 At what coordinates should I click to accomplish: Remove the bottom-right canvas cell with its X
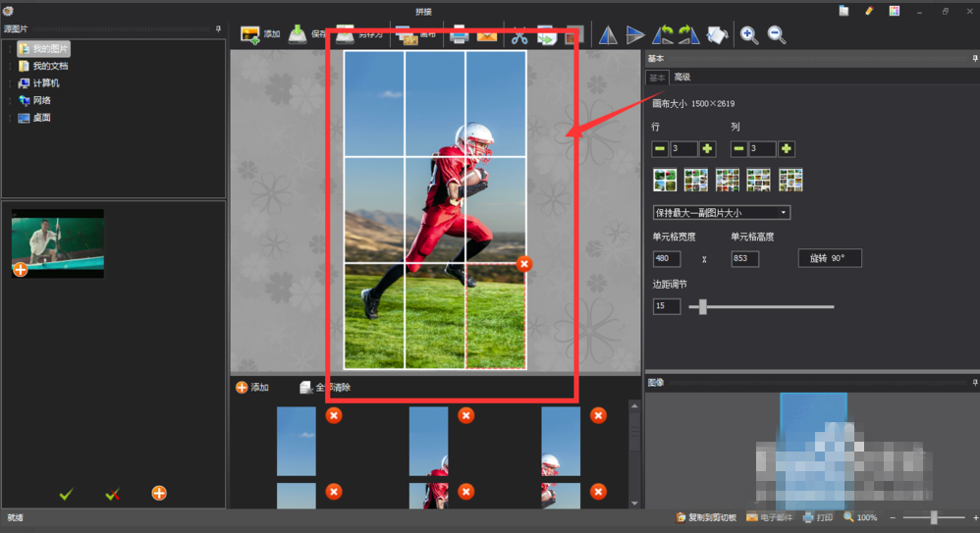pos(524,263)
